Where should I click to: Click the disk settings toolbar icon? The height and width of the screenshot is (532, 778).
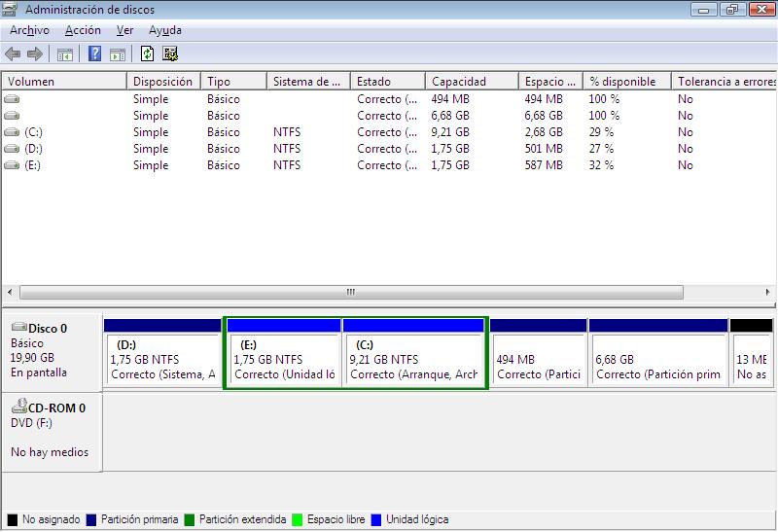(170, 54)
